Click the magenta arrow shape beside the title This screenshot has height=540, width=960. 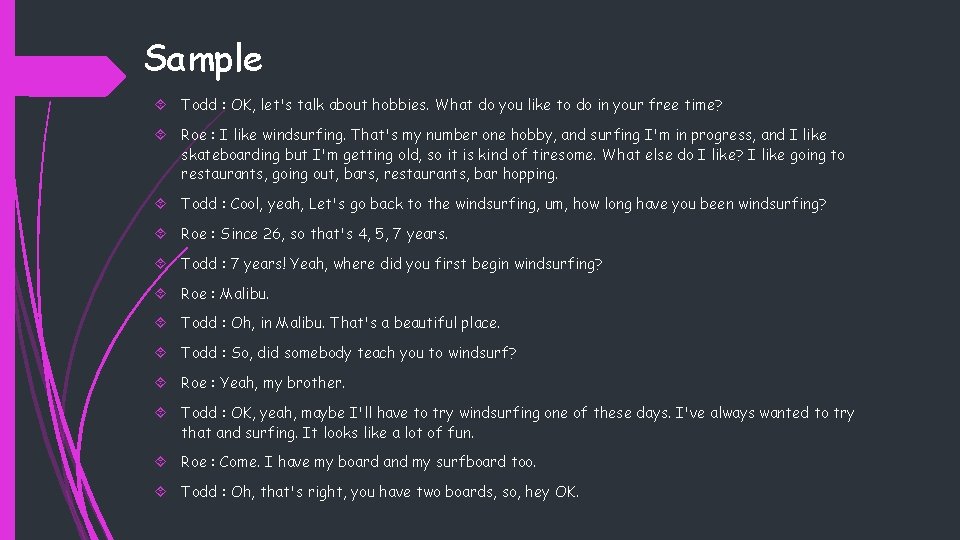tap(70, 76)
